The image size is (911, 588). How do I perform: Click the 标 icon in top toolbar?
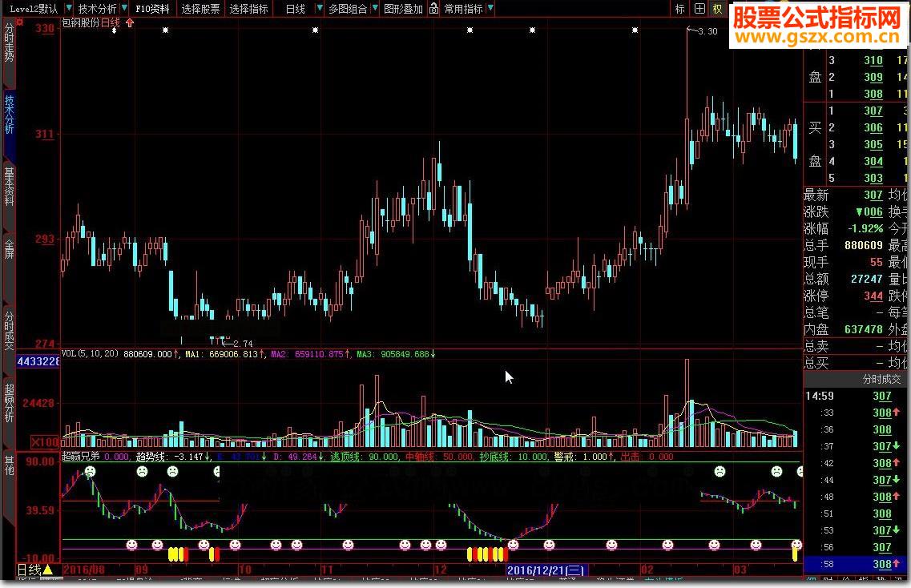[x=679, y=8]
